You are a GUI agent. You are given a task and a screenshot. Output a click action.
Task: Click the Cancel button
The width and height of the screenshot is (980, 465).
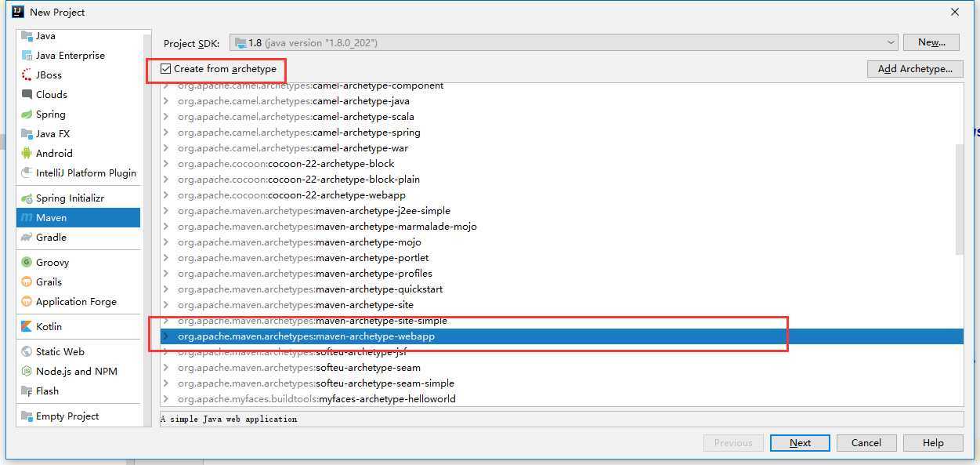866,443
